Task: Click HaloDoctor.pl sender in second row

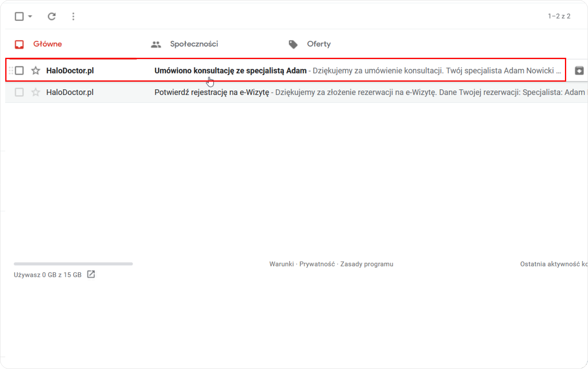Action: 70,92
